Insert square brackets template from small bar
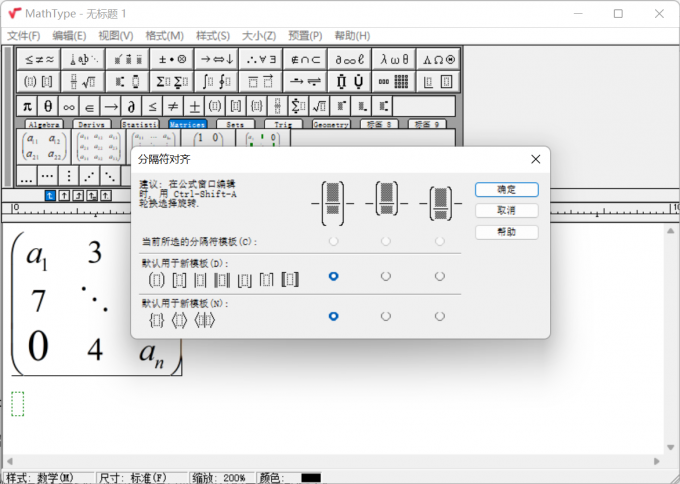 (235, 106)
